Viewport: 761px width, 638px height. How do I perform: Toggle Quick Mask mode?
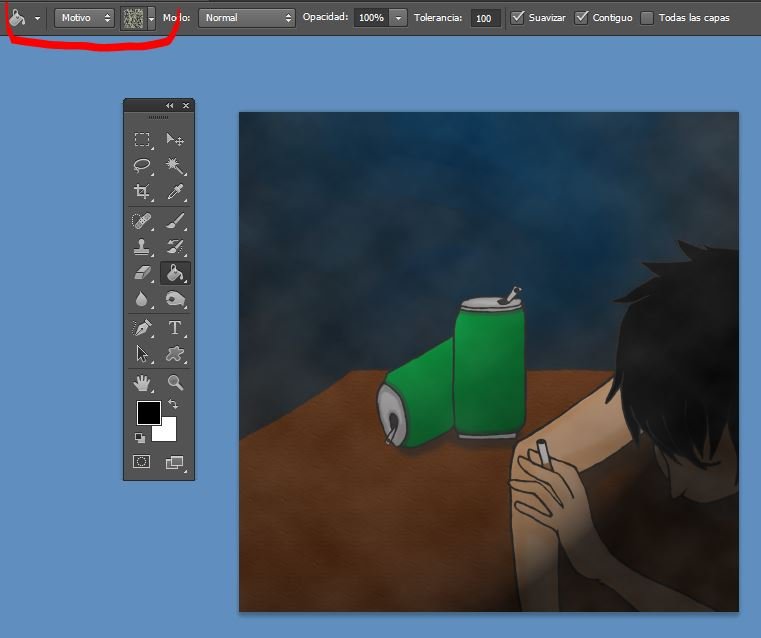pyautogui.click(x=142, y=461)
